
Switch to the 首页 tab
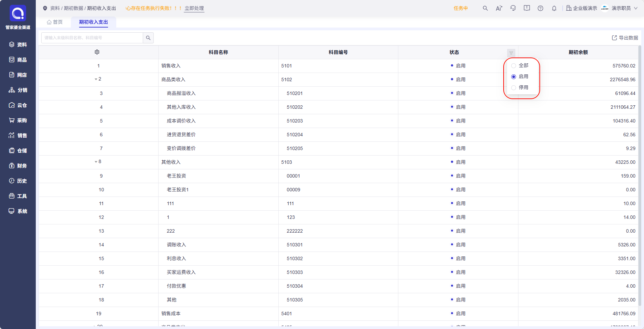(55, 22)
